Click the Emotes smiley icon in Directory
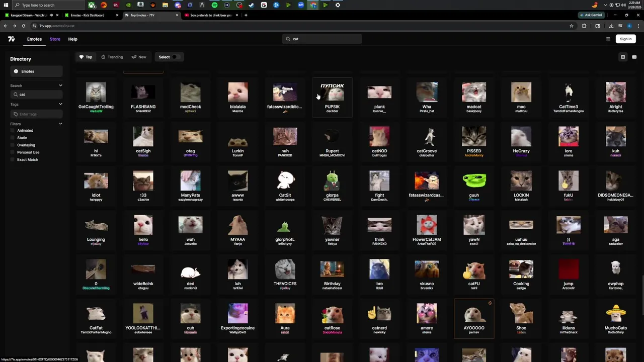The image size is (644, 362). pyautogui.click(x=16, y=71)
